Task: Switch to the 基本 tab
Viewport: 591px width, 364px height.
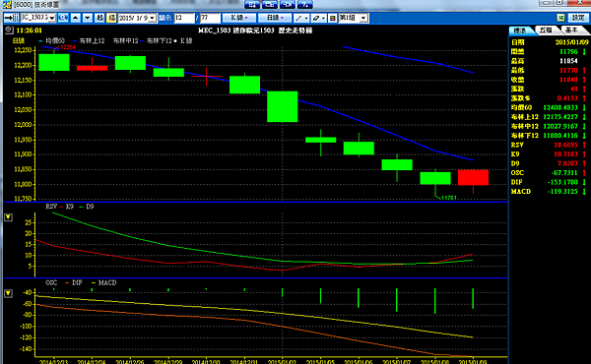Action: [571, 30]
